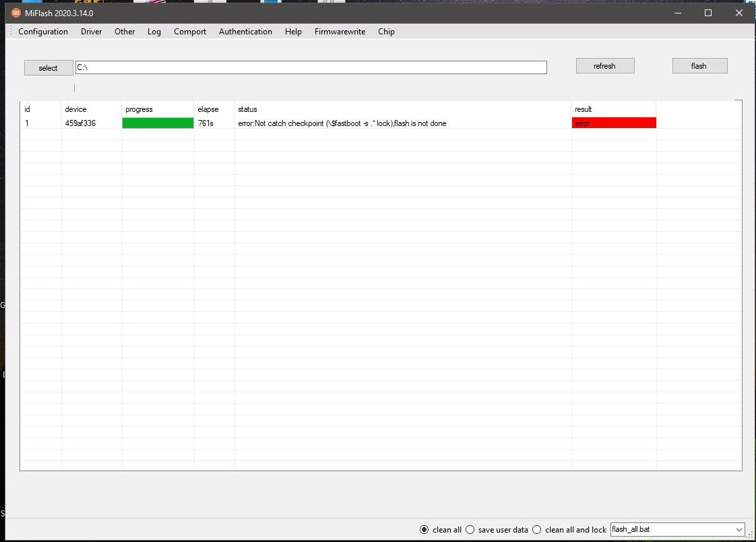Focus the firmware path field showing C:\

(x=311, y=67)
